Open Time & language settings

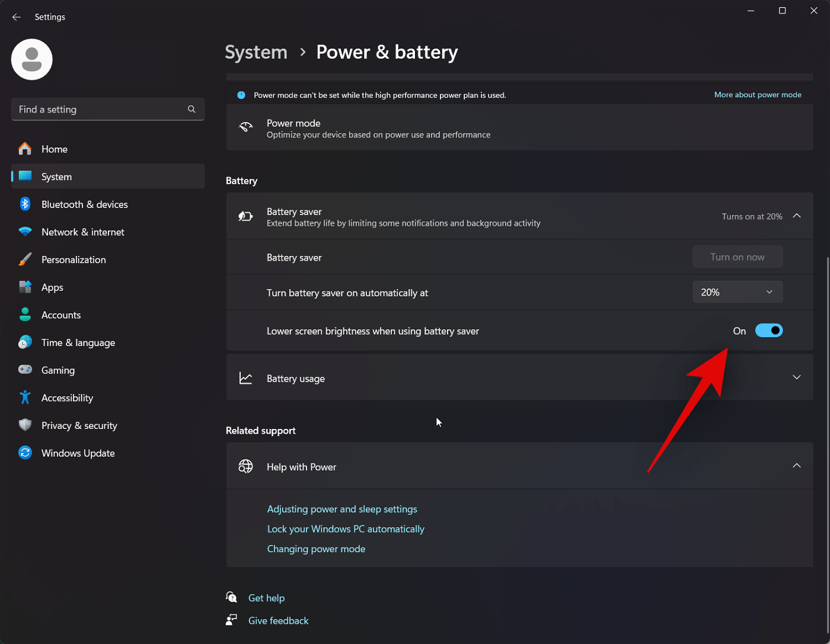pos(108,342)
